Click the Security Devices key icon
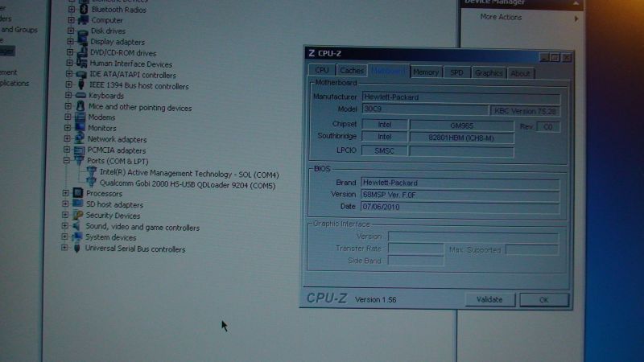 point(77,215)
